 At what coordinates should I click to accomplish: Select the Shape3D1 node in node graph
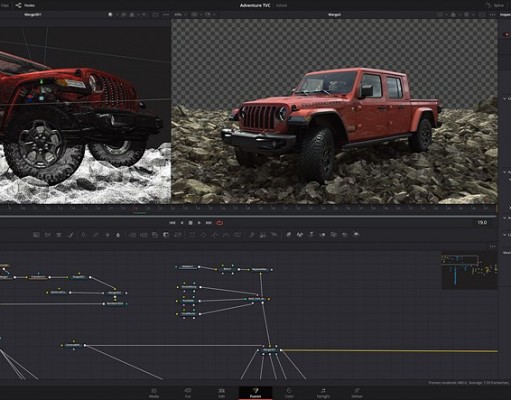(79, 277)
